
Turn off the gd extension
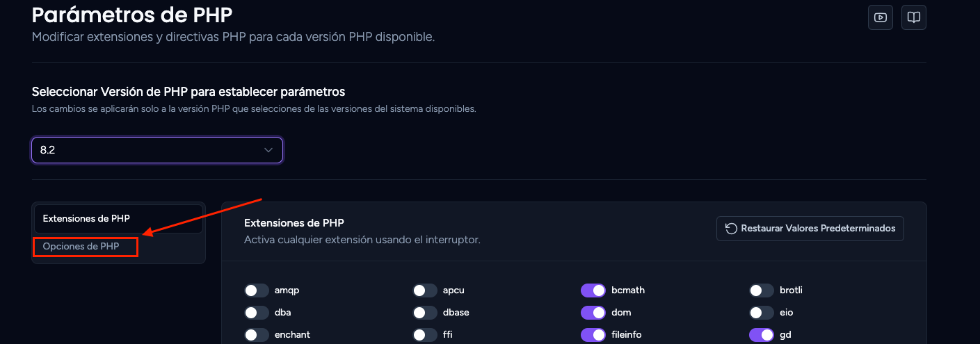coord(762,335)
